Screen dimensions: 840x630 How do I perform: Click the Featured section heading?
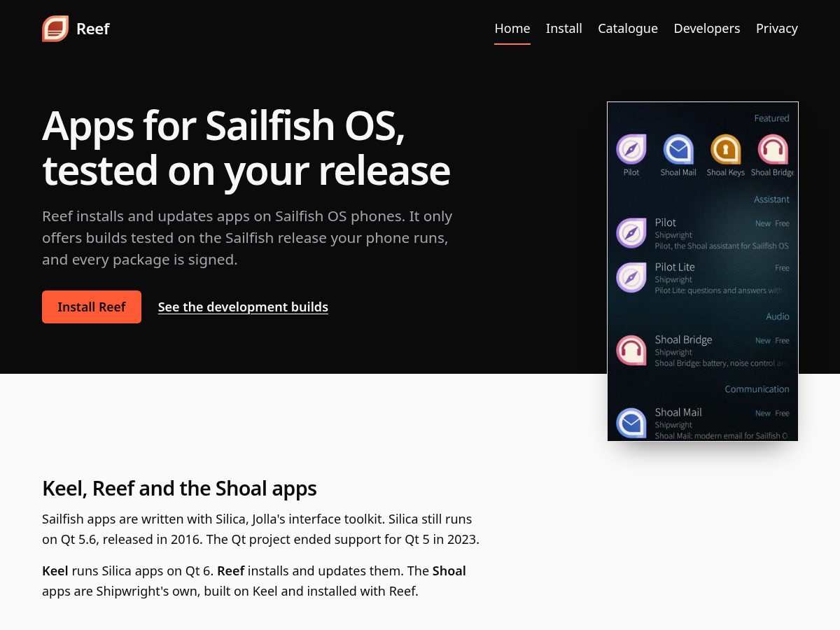click(x=771, y=118)
